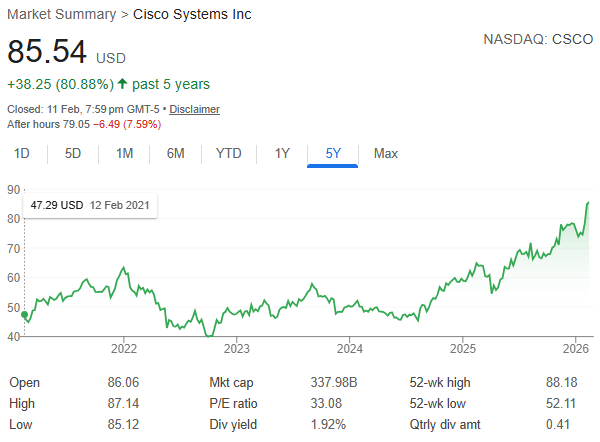Click the NASDAQ: CSCO ticker text
Image resolution: width=600 pixels, height=442 pixels.
536,41
